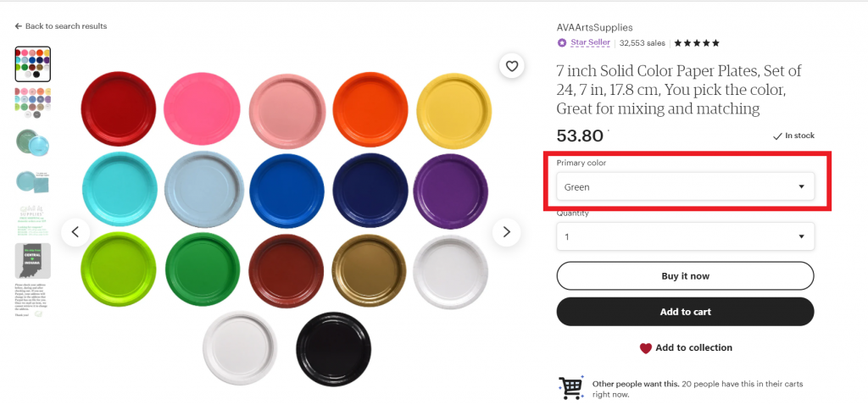Expand the Quantity dropdown
868x405 pixels.
click(x=685, y=236)
